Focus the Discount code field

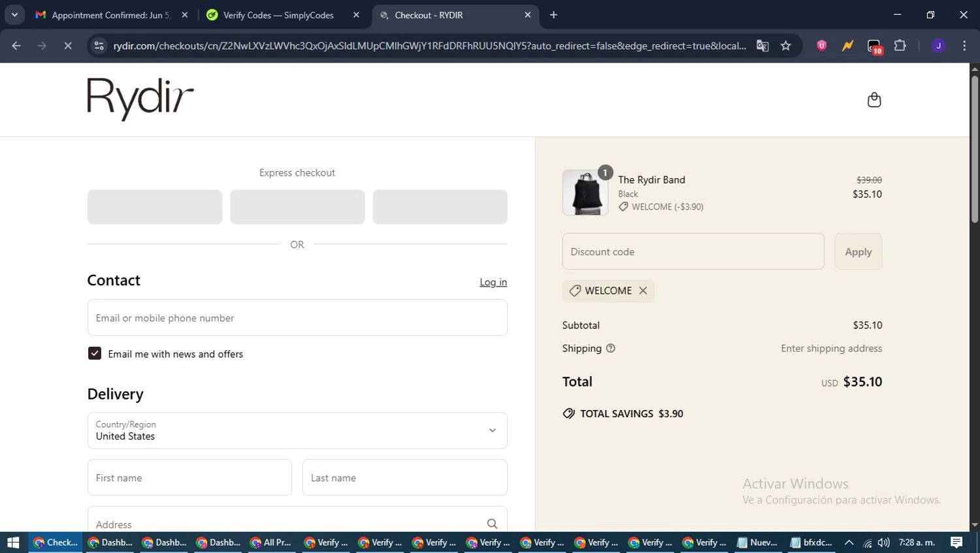693,251
